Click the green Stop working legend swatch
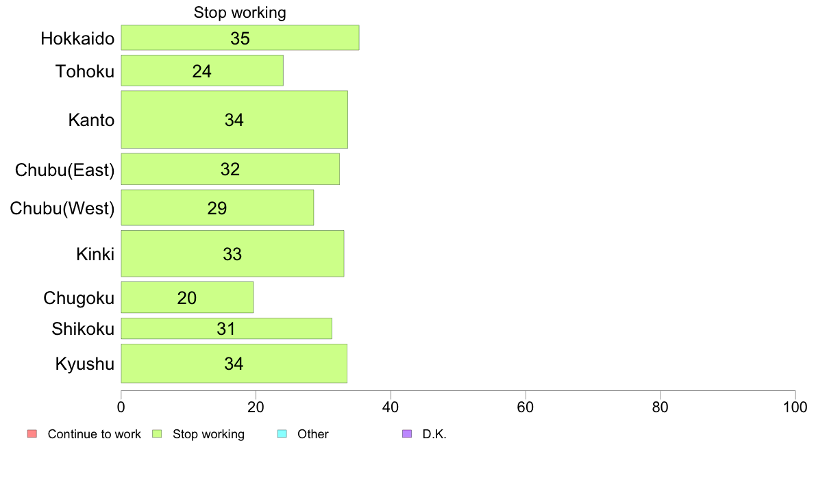Image resolution: width=814 pixels, height=504 pixels. click(157, 434)
